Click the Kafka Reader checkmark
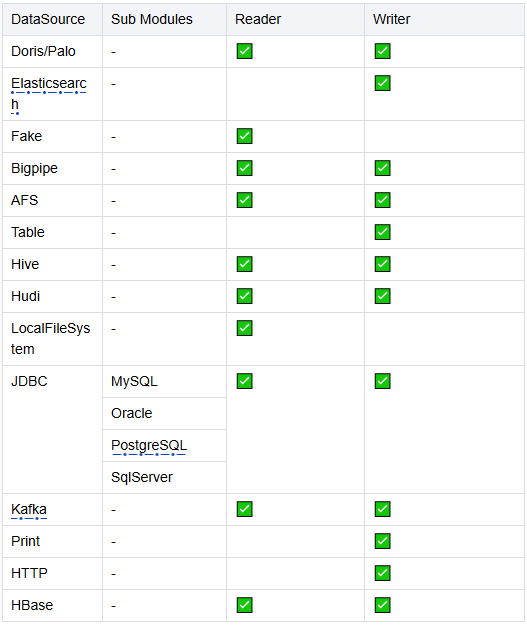This screenshot has height=625, width=527. (x=244, y=509)
